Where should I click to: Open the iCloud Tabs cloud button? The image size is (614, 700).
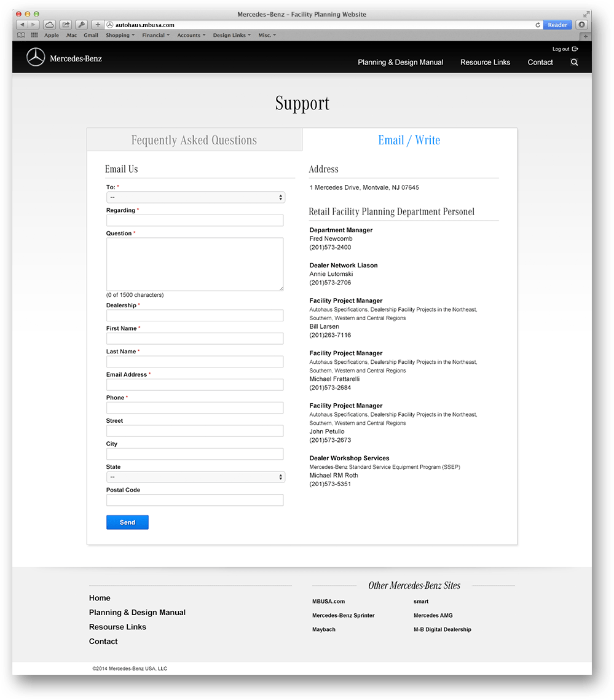point(50,25)
